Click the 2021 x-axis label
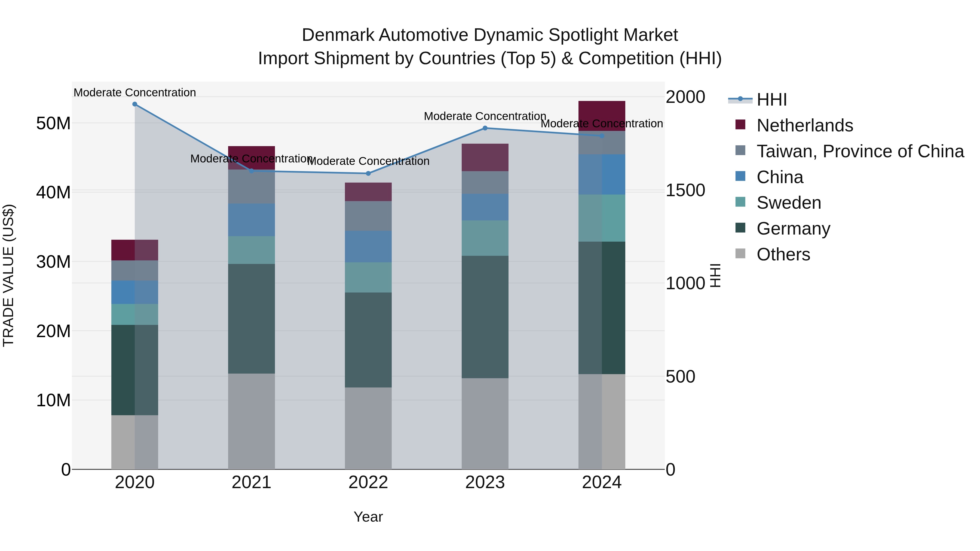The width and height of the screenshot is (980, 551). pos(252,482)
